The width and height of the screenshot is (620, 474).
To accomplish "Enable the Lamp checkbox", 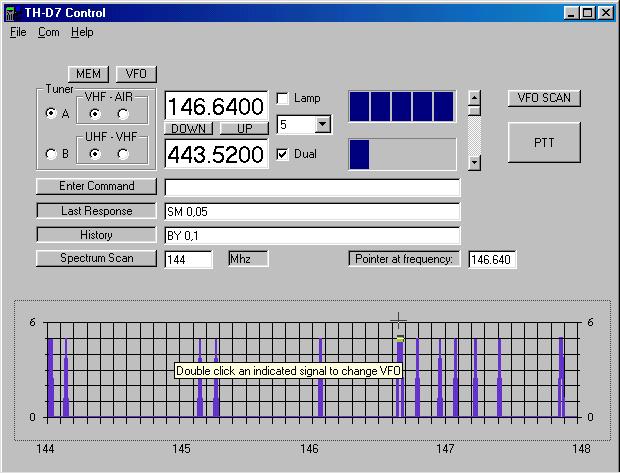I will tap(282, 98).
